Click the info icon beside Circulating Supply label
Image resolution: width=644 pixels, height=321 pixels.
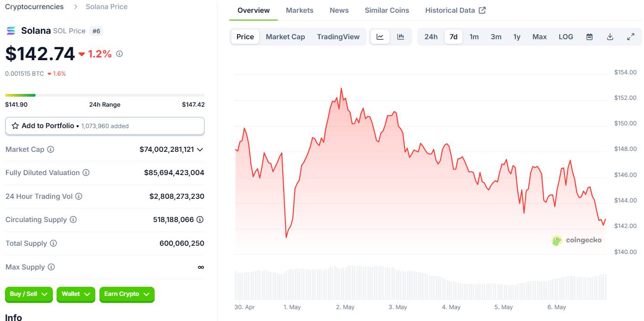coord(73,220)
